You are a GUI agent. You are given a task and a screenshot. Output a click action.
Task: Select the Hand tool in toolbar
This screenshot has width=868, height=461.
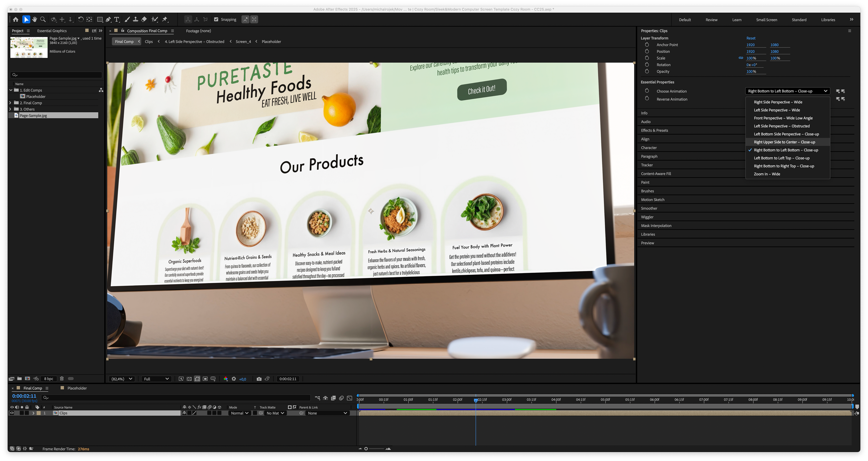pos(34,19)
